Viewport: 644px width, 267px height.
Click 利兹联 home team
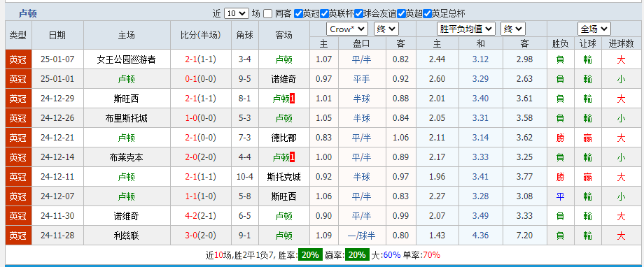pyautogui.click(x=127, y=236)
